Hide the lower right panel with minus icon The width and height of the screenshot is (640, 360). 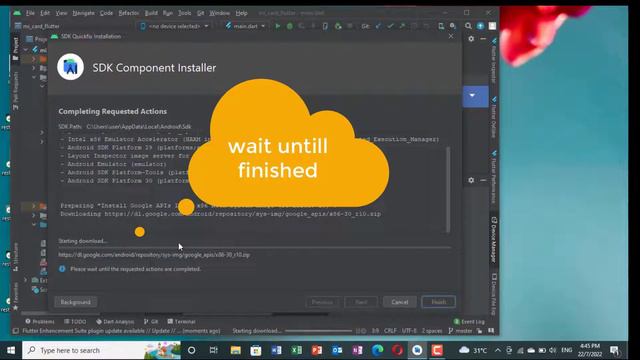[483, 180]
